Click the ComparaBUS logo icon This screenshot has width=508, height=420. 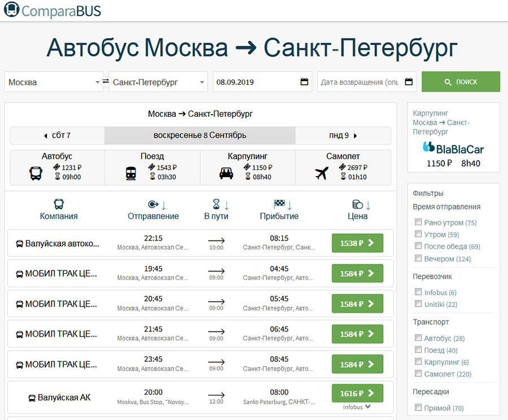(11, 10)
